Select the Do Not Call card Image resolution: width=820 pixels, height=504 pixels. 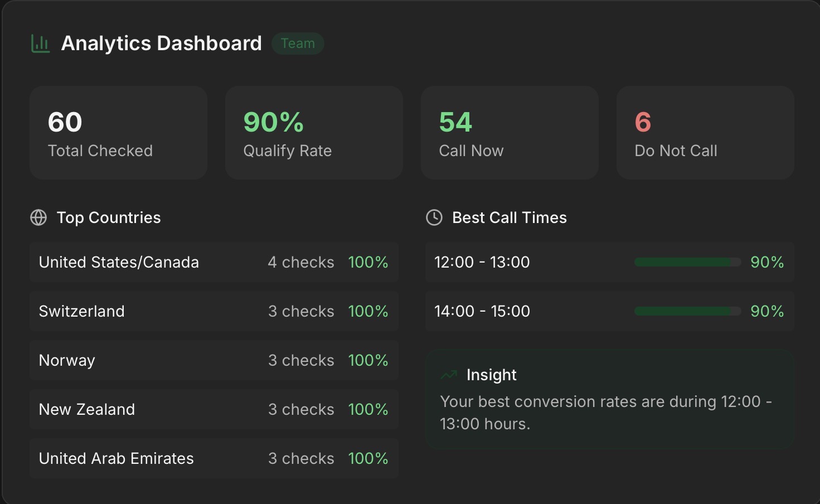point(705,133)
